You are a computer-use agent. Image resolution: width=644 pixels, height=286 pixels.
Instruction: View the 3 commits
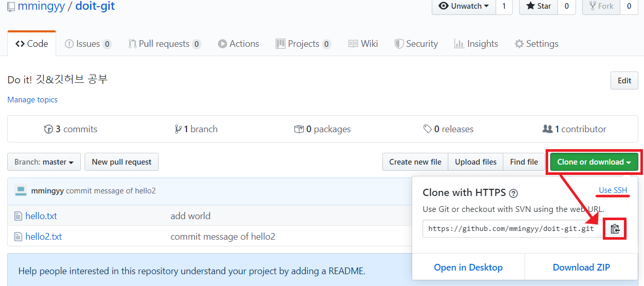pos(71,129)
